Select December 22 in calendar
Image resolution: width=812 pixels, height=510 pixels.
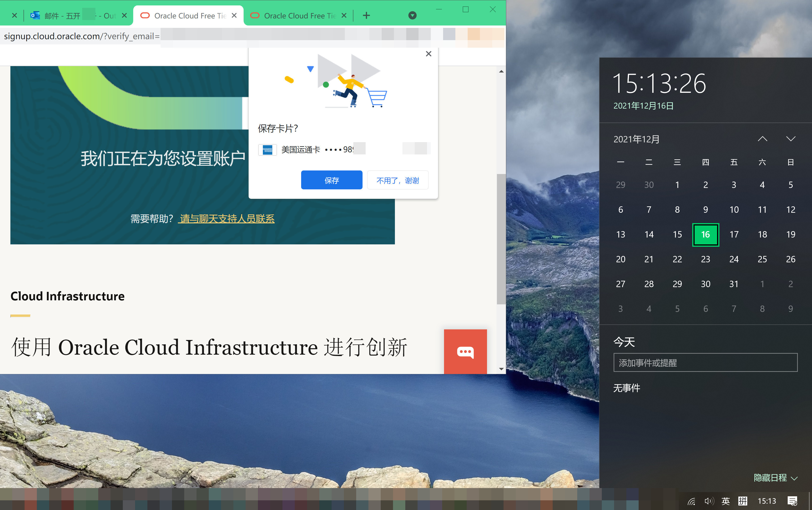(x=677, y=259)
